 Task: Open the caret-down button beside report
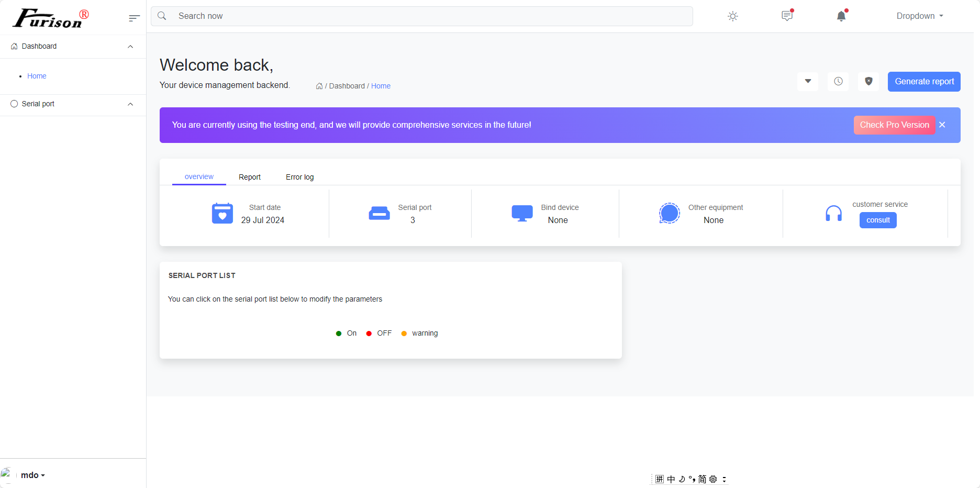(808, 81)
